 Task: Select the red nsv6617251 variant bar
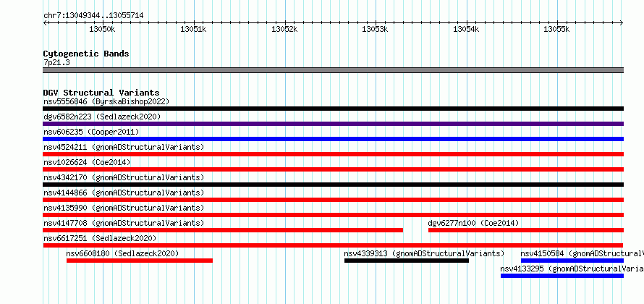pyautogui.click(x=333, y=245)
